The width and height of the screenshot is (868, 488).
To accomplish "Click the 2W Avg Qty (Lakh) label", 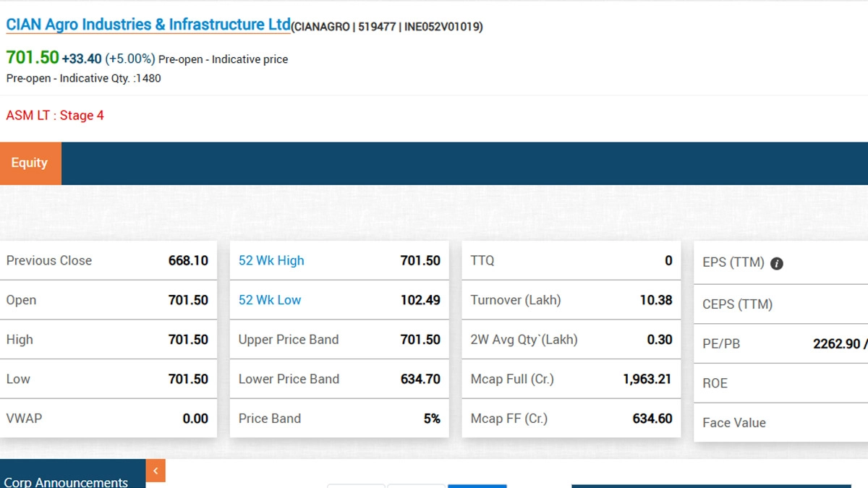I will [x=524, y=340].
